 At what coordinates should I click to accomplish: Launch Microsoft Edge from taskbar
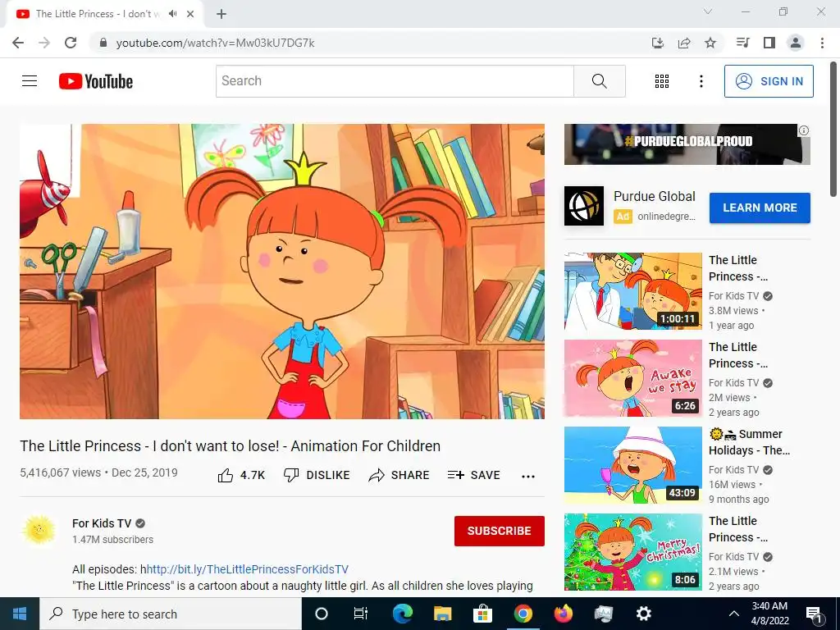pos(402,614)
